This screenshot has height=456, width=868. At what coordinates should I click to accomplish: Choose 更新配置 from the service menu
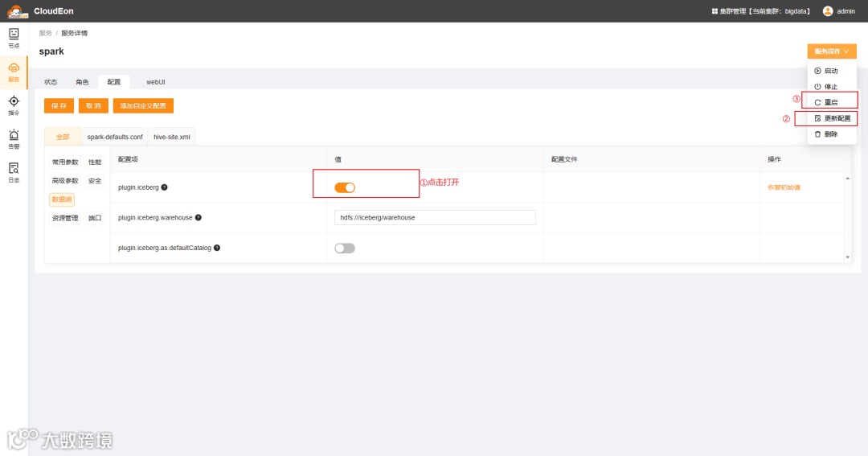(832, 118)
